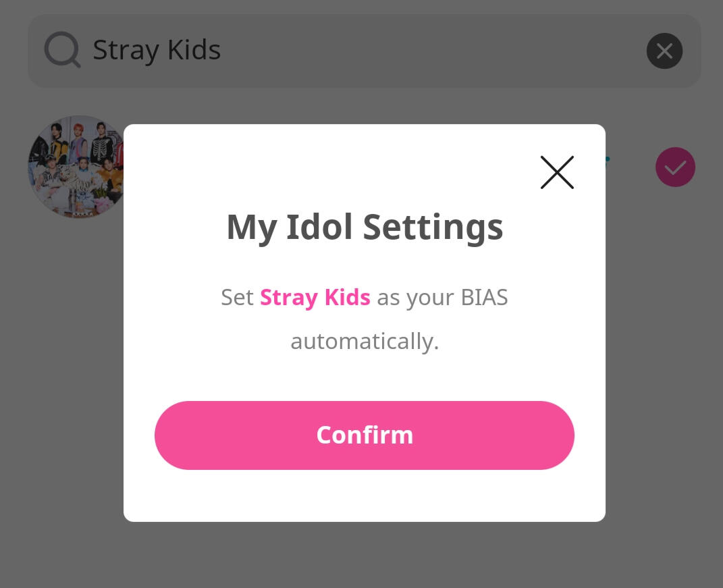Focus the search field containing Stray Kids
The image size is (723, 588).
click(365, 51)
